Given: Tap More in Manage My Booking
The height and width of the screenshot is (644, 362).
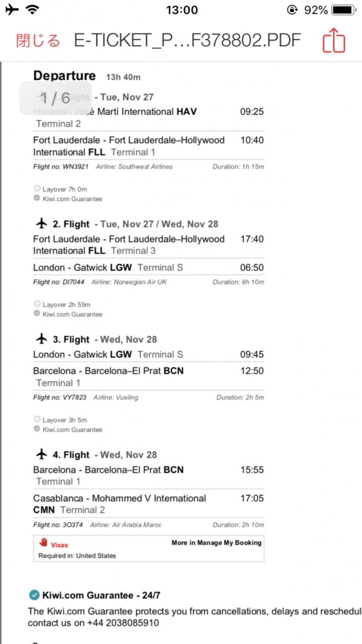Looking at the screenshot, I should pos(216,543).
